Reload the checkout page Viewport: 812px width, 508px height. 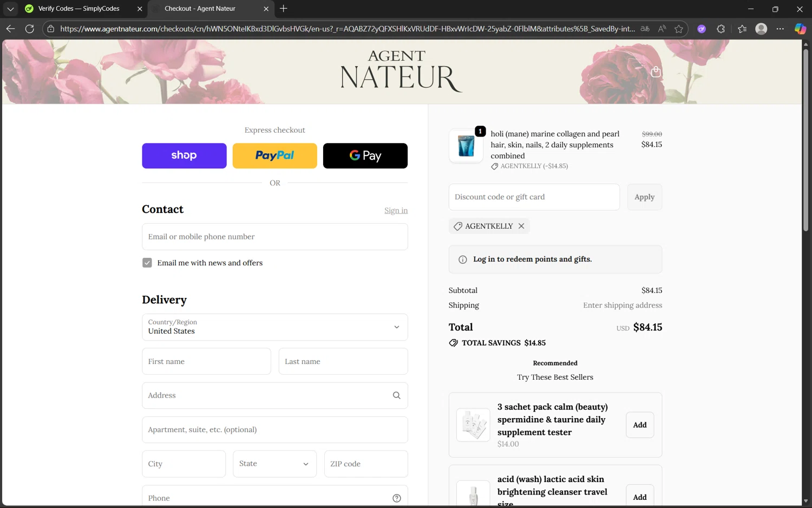coord(30,29)
